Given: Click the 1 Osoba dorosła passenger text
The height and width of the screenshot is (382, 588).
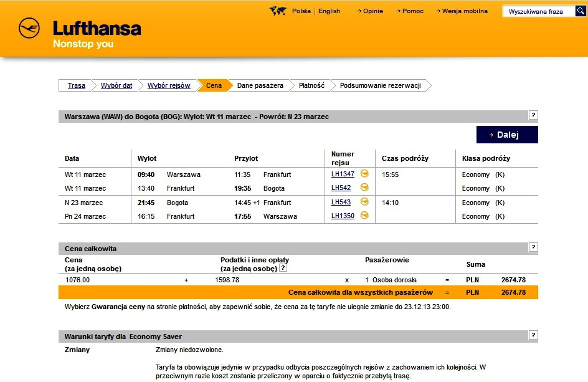Looking at the screenshot, I should pyautogui.click(x=391, y=280).
